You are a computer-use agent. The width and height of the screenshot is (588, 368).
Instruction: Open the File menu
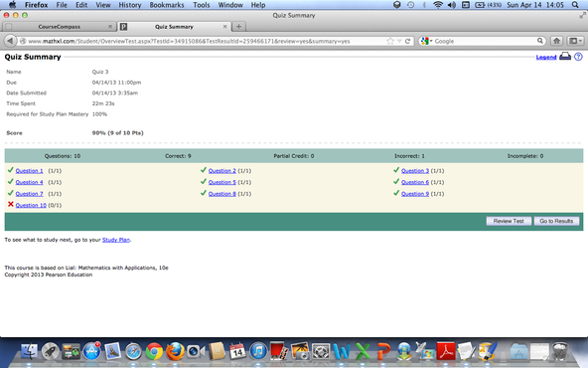click(x=62, y=5)
